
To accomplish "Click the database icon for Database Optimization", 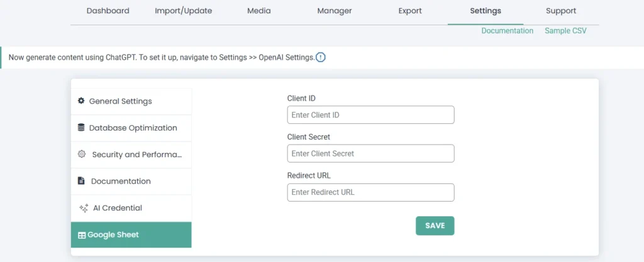I will 81,128.
